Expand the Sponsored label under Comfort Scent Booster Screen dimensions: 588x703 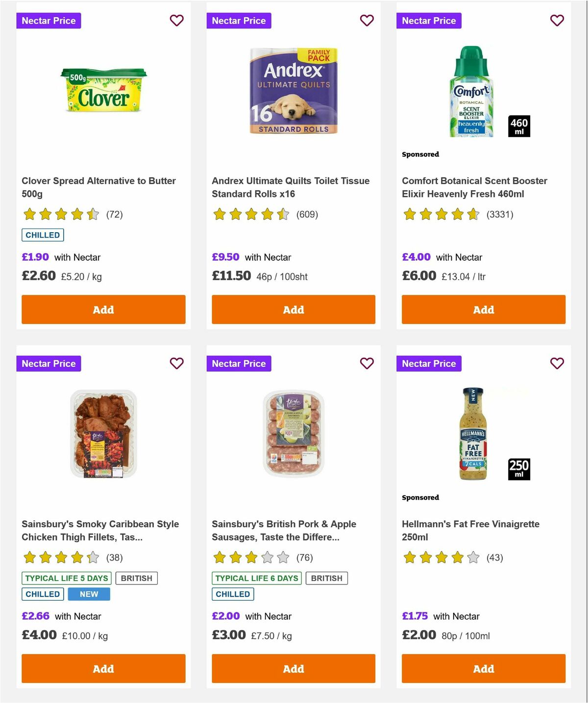420,154
